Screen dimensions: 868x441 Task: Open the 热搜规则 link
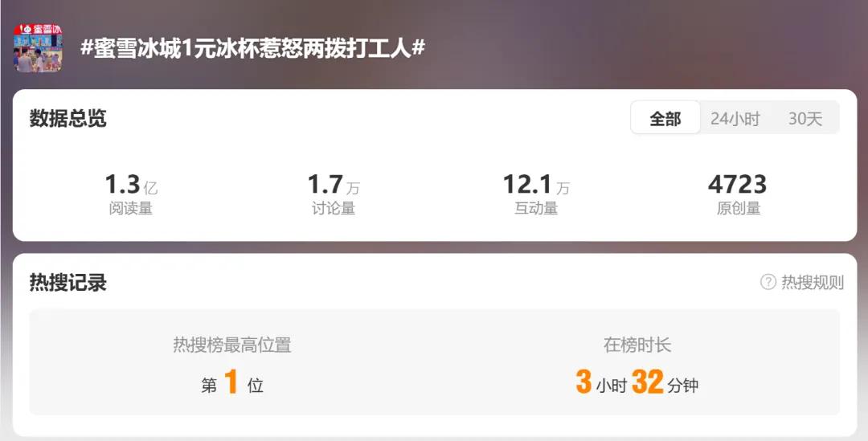pos(812,282)
